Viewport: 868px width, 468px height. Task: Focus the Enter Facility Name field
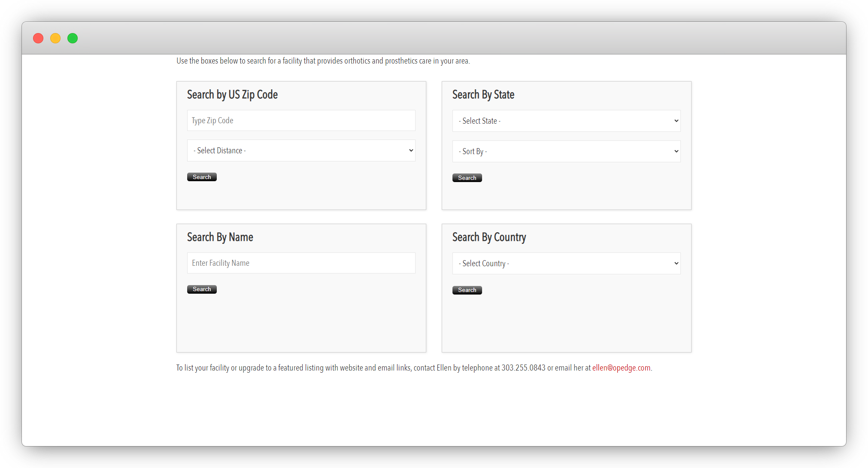click(300, 263)
